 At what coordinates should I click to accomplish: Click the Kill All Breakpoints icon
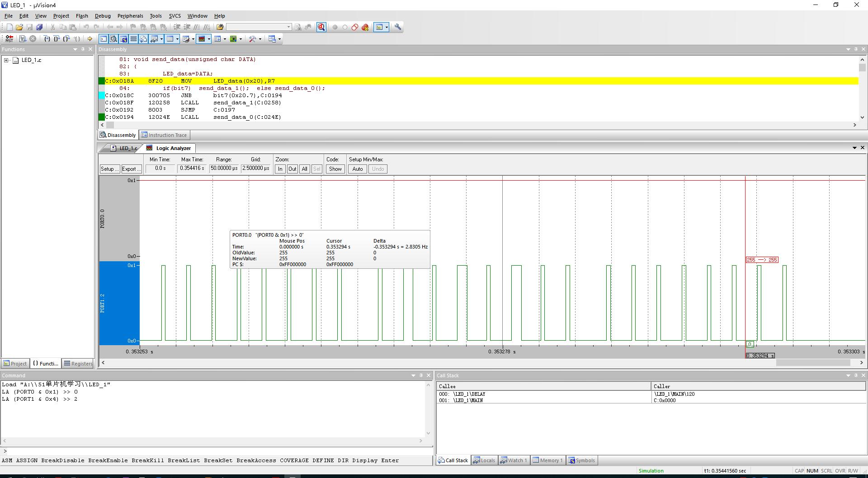[x=365, y=27]
